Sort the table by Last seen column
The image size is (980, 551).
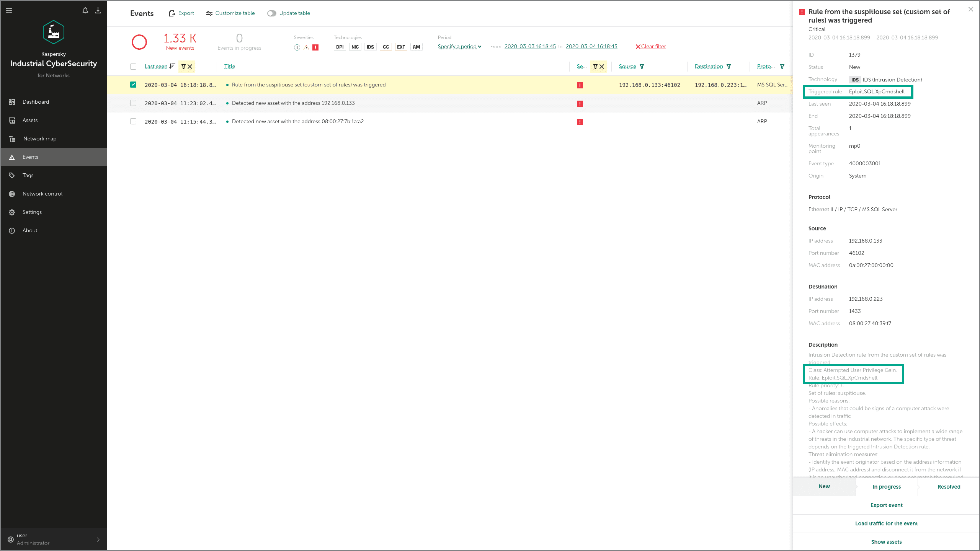156,67
